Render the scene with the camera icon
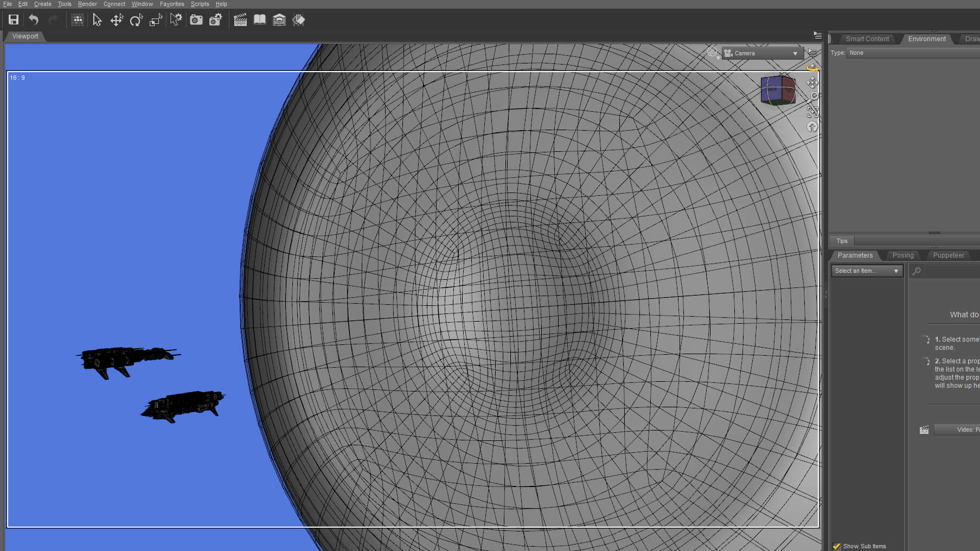Image resolution: width=980 pixels, height=551 pixels. 196,20
